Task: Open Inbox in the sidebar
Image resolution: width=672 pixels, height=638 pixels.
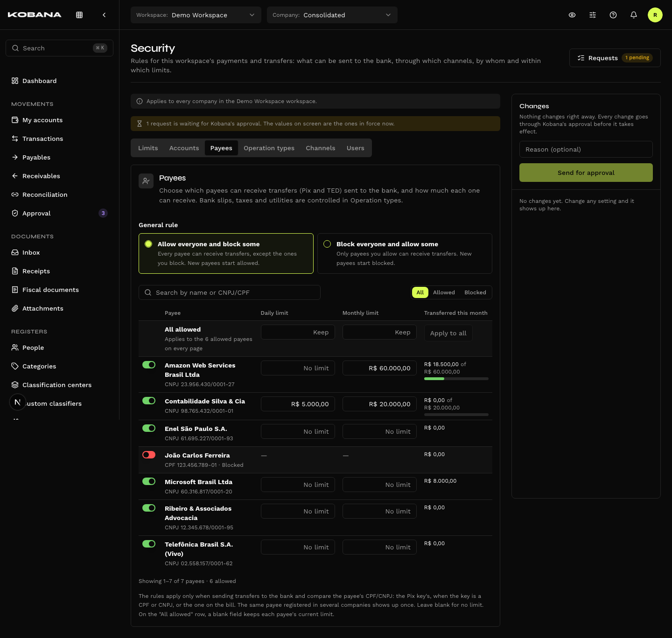Action: (59, 252)
